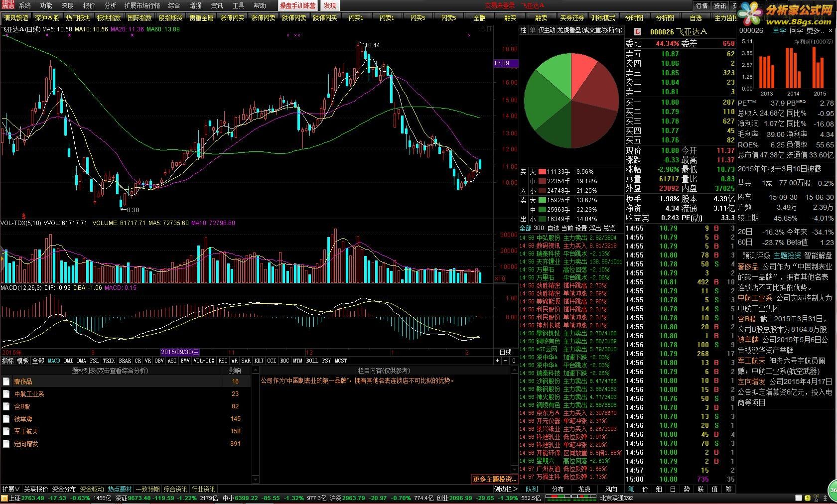Click the list icon in the bottom-right status bar
The image size is (837, 504).
[x=799, y=498]
